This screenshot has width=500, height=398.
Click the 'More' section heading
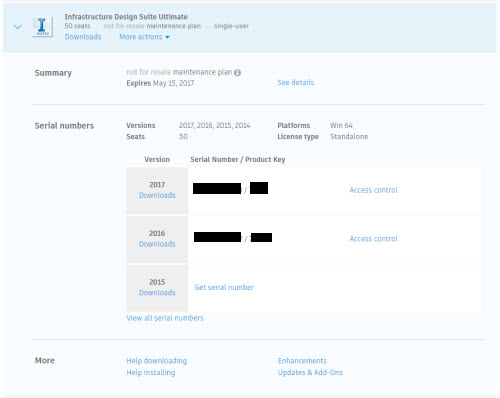(x=45, y=360)
